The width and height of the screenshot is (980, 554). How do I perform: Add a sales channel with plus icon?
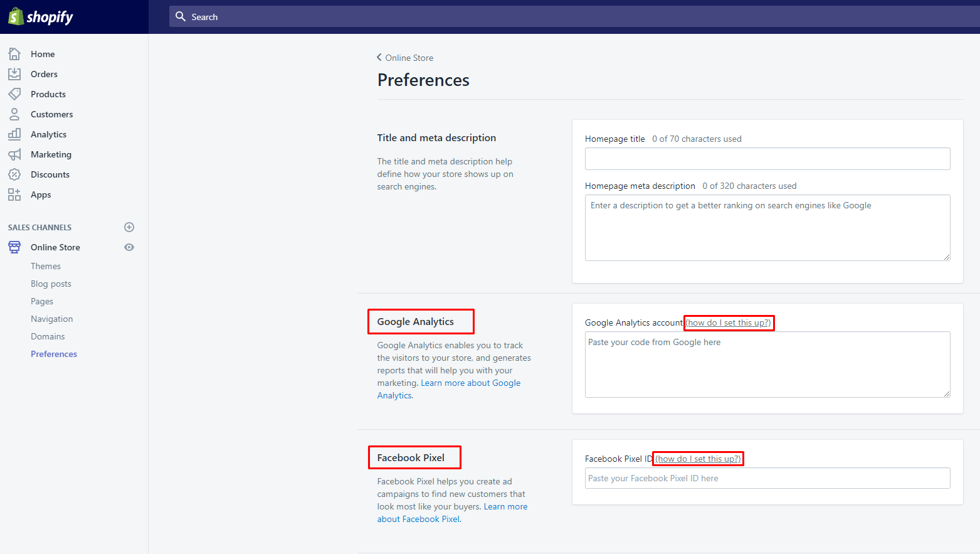pos(129,227)
